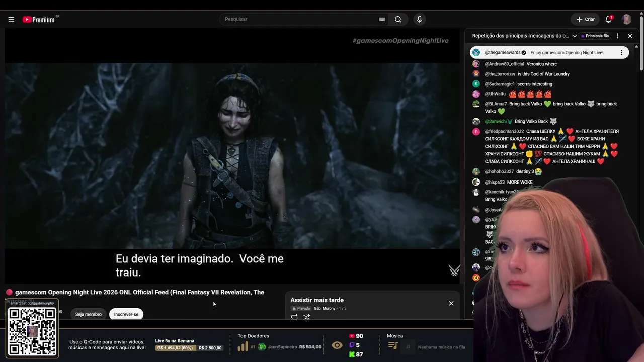Image resolution: width=644 pixels, height=362 pixels.
Task: Click the smartcast QR code
Action: 32,331
